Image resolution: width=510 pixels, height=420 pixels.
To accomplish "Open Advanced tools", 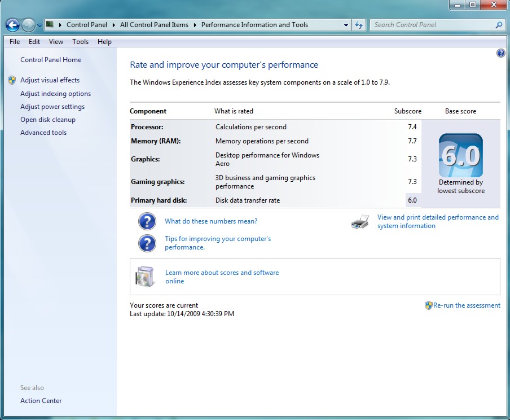I will (43, 133).
